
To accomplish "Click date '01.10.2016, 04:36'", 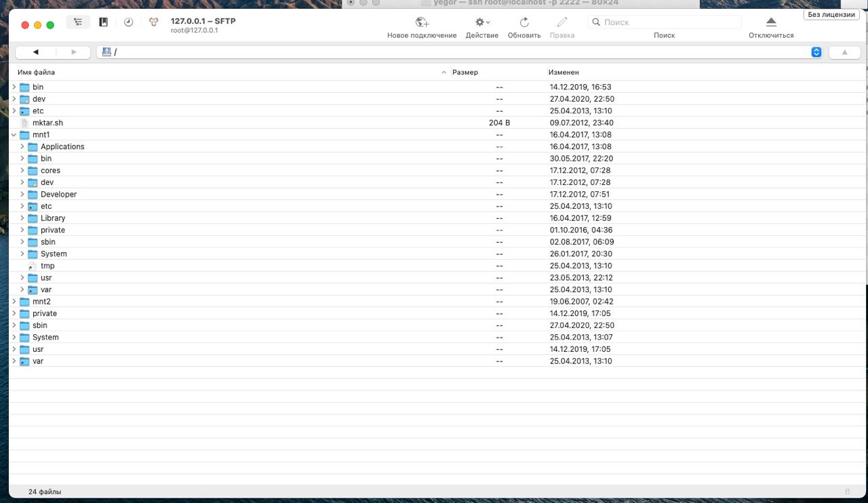I will [x=581, y=230].
